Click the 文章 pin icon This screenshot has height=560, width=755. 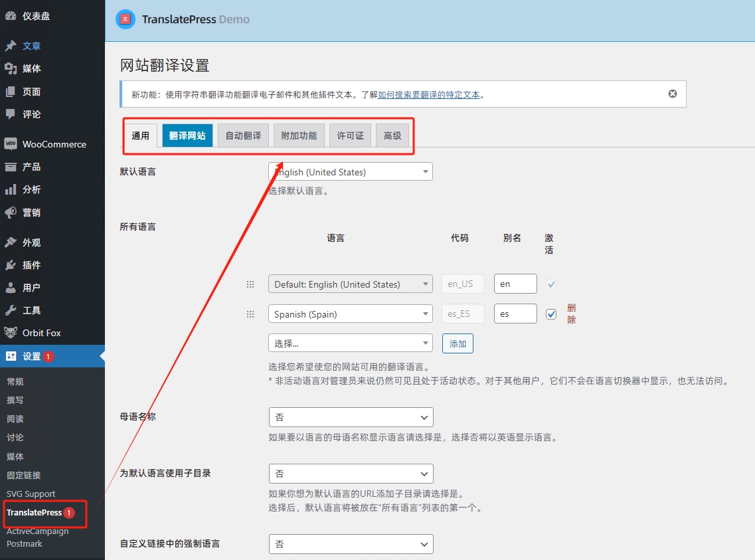[11, 46]
